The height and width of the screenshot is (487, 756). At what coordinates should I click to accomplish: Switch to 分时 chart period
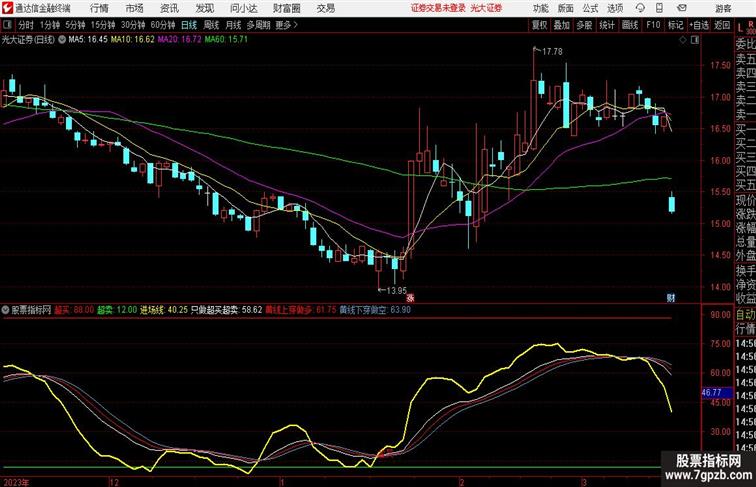(x=26, y=25)
